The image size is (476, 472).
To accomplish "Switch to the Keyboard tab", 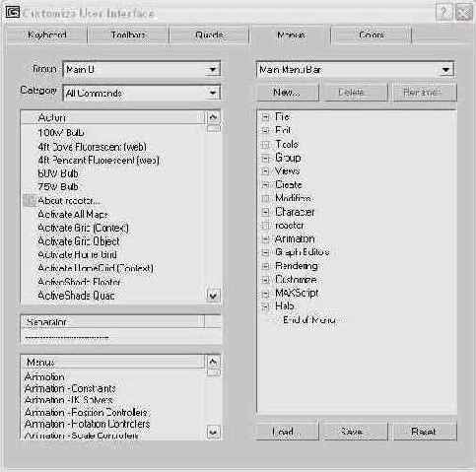I will pyautogui.click(x=47, y=34).
